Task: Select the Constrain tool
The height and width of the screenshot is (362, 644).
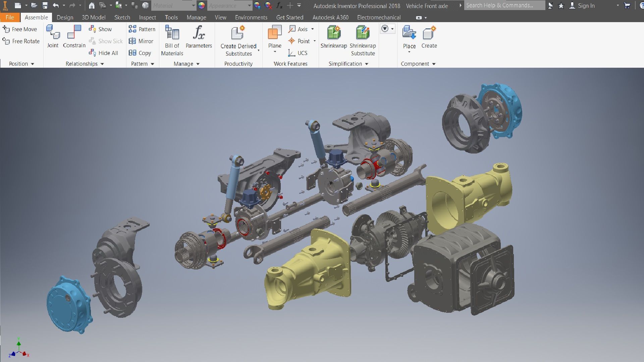Action: point(74,33)
